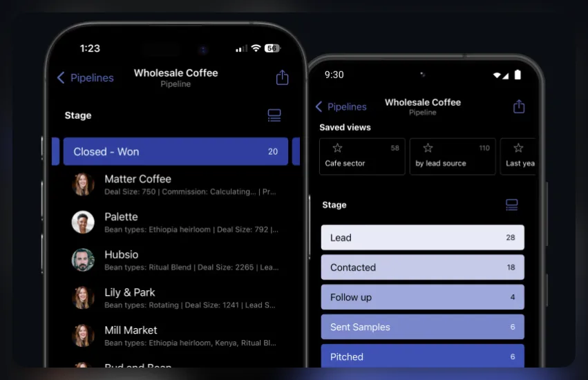588x380 pixels.
Task: Tap the Palette contact avatar
Action: (83, 222)
